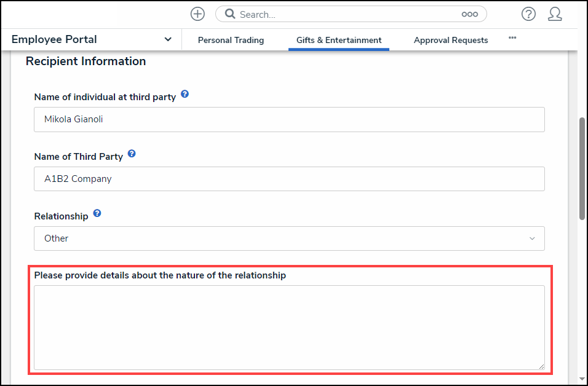The height and width of the screenshot is (386, 588).
Task: Click help icon beside Name of Third Party
Action: click(x=132, y=155)
